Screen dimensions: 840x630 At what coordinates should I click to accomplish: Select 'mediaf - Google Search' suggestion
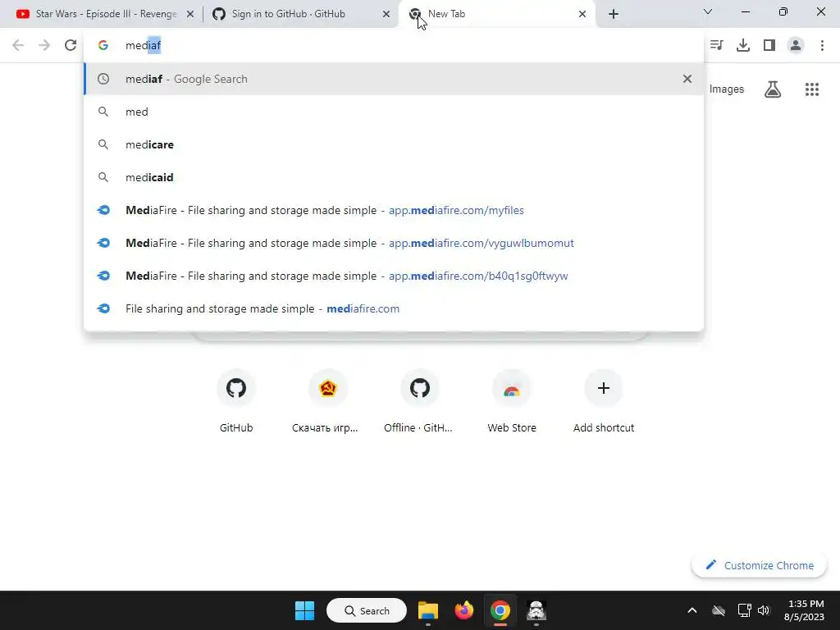coord(394,79)
